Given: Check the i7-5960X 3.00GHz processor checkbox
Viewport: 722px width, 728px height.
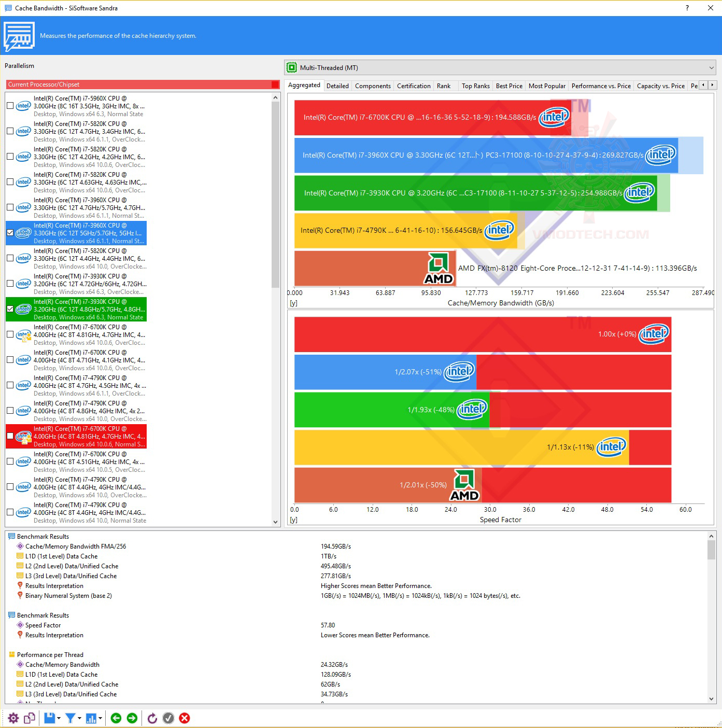Looking at the screenshot, I should pyautogui.click(x=10, y=106).
